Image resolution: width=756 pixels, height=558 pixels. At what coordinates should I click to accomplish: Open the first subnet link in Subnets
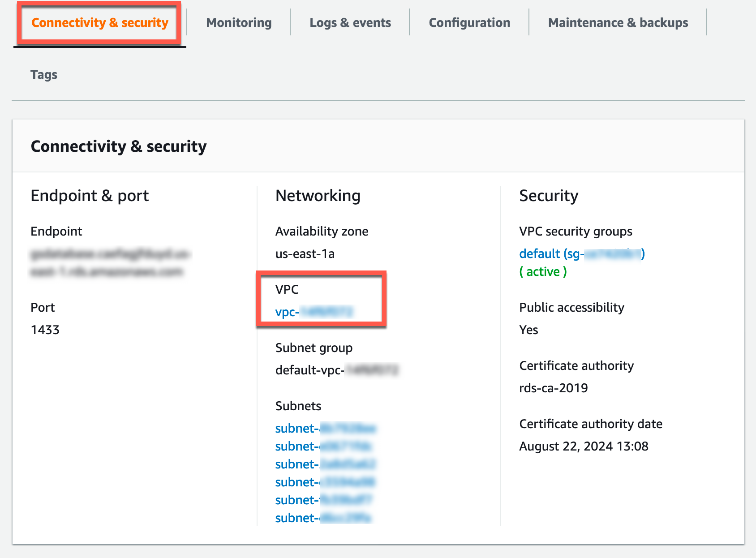[x=325, y=429]
